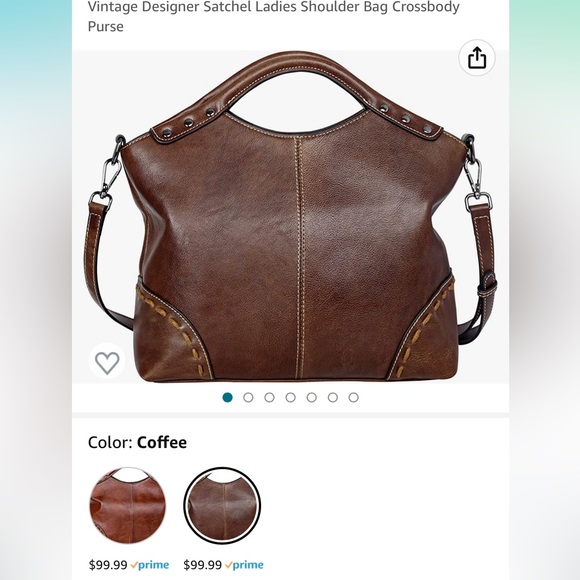Go to the last image carousel dot
Image resolution: width=580 pixels, height=580 pixels.
(354, 398)
